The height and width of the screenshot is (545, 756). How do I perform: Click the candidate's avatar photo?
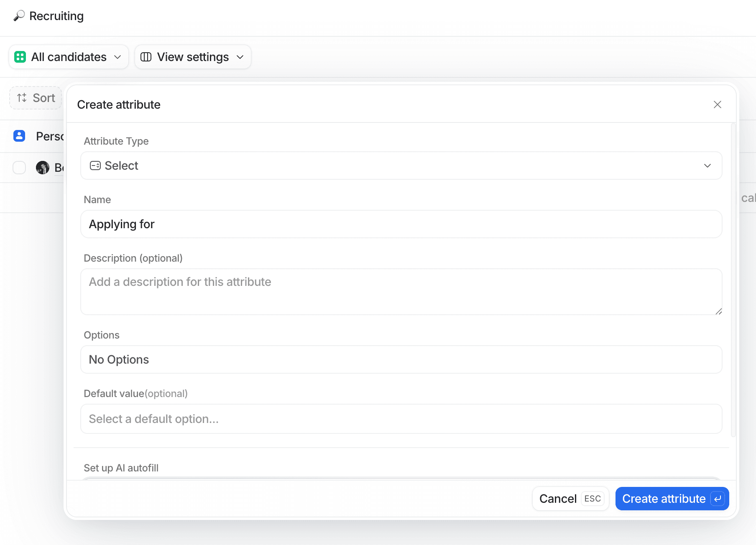(43, 167)
